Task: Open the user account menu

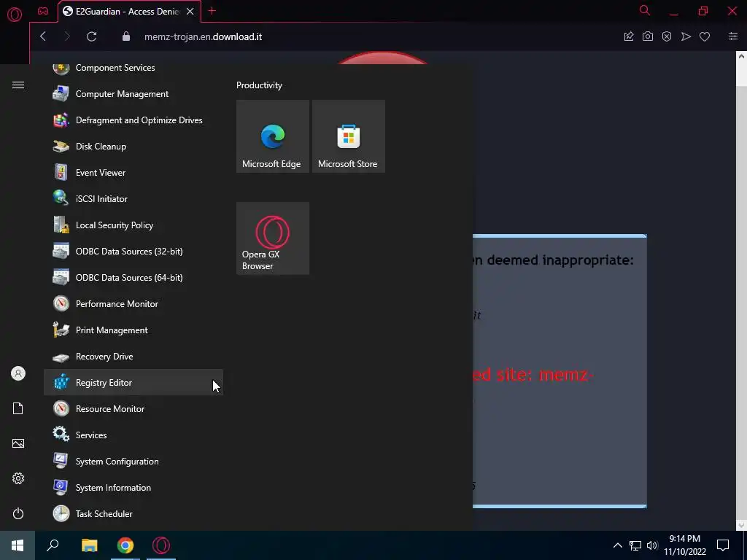Action: 18,373
